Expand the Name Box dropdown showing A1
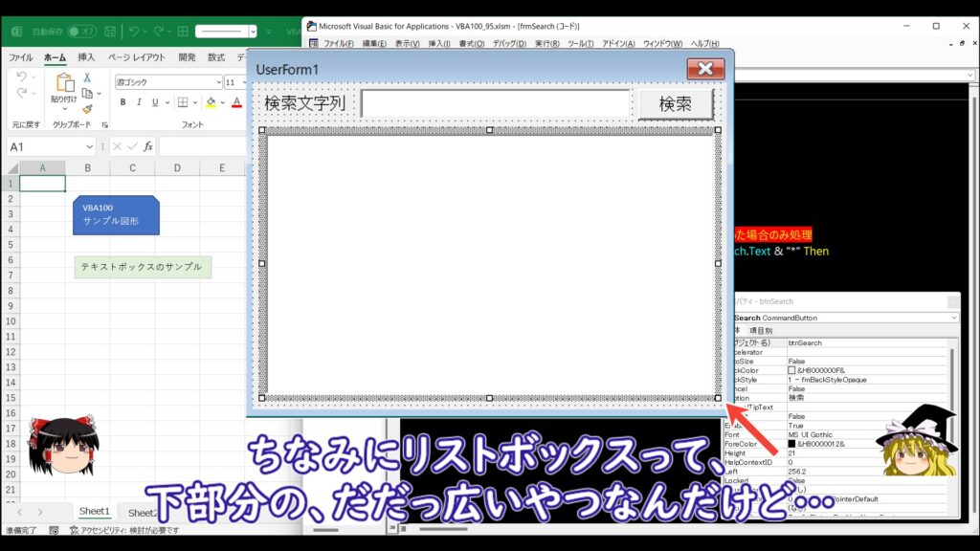 click(x=89, y=146)
